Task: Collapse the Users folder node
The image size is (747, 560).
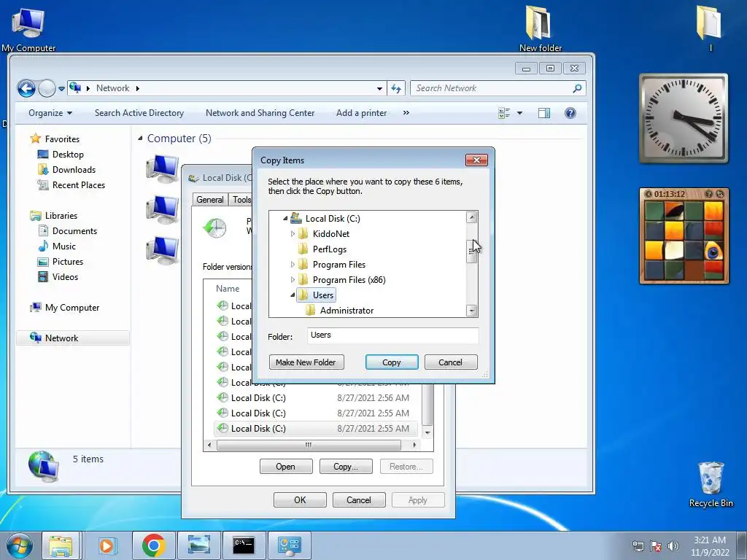Action: [x=293, y=295]
